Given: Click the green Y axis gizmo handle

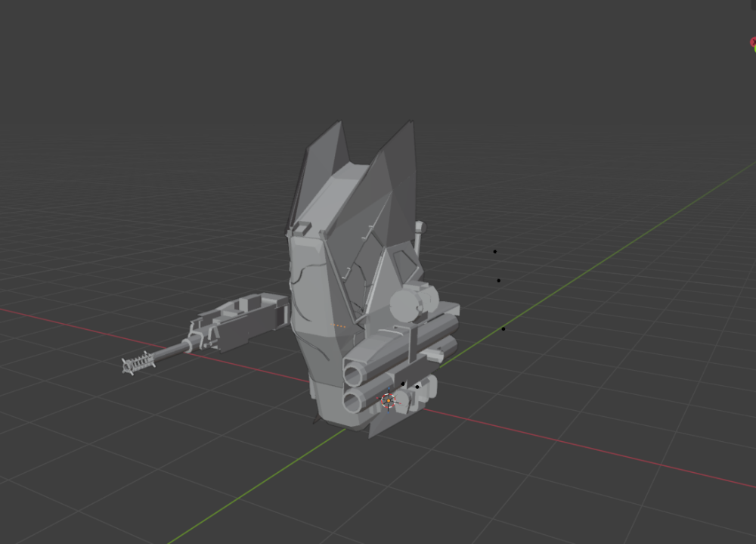Looking at the screenshot, I should [754, 48].
